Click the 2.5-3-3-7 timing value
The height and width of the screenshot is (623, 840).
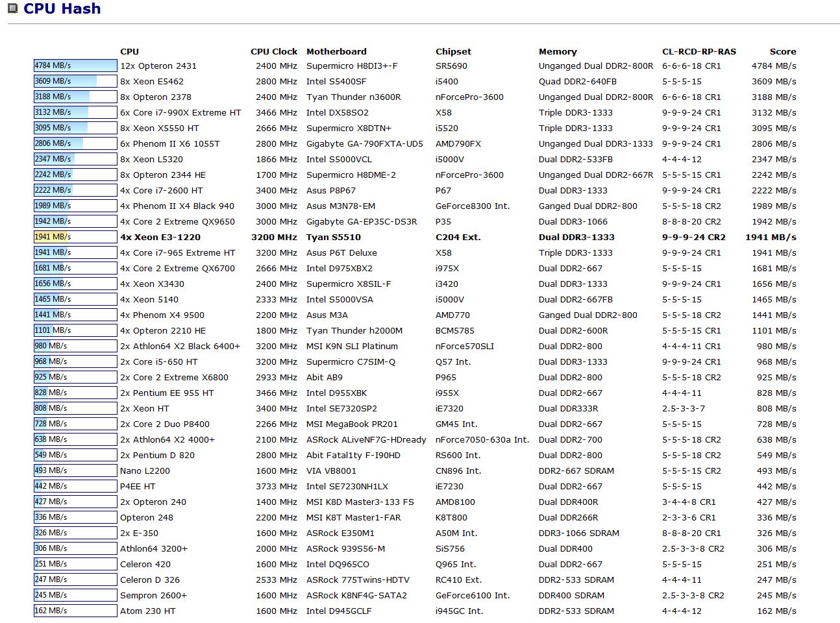(684, 408)
